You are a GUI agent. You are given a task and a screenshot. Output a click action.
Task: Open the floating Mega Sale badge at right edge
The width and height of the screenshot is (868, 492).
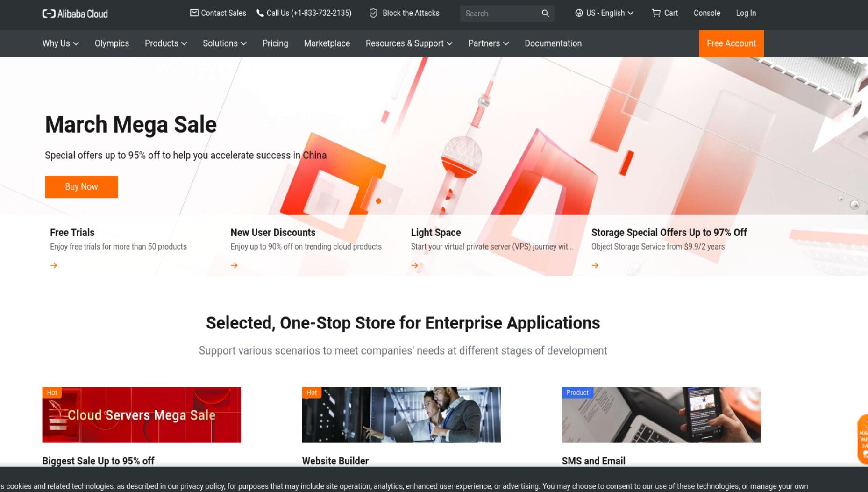(862, 439)
